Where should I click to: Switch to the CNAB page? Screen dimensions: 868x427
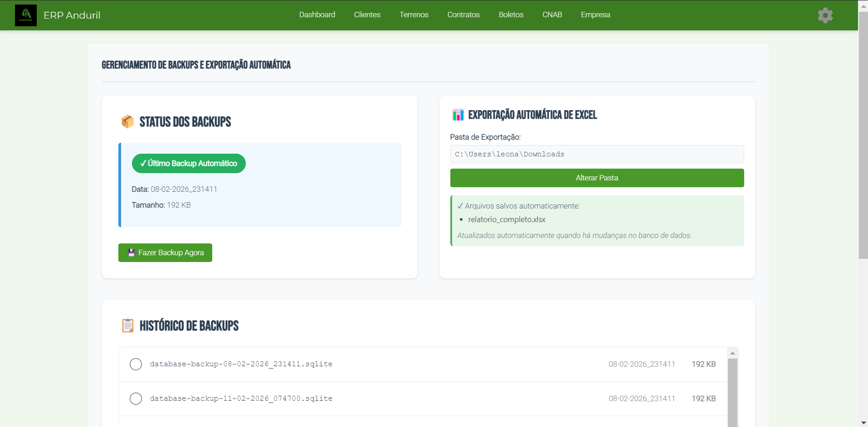click(552, 15)
